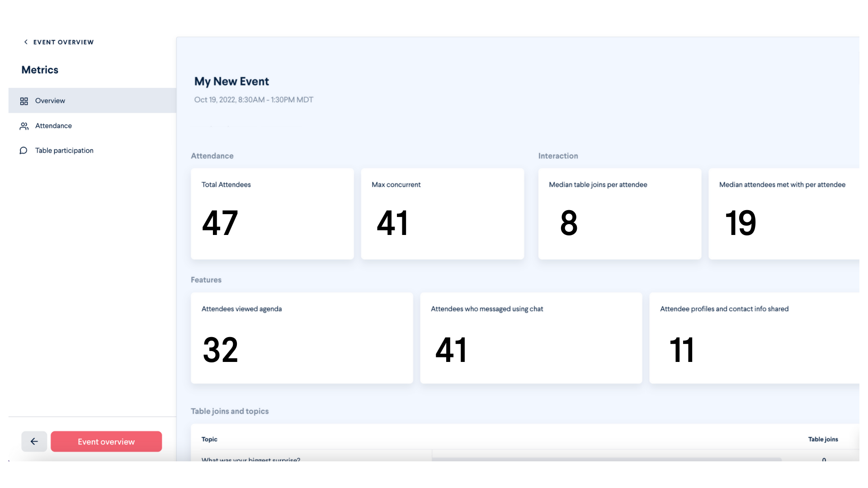Viewport: 868px width, 488px height.
Task: Toggle Table participation menu item
Action: 64,150
